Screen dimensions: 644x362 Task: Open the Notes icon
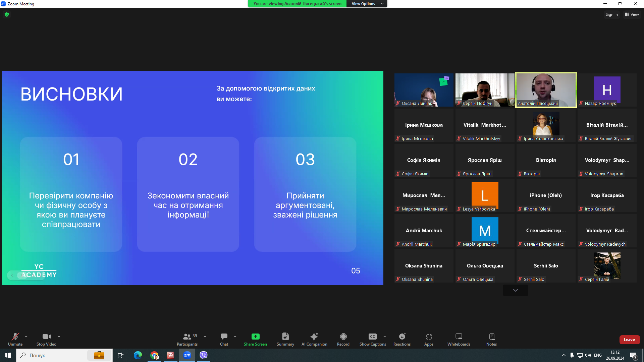click(x=491, y=337)
